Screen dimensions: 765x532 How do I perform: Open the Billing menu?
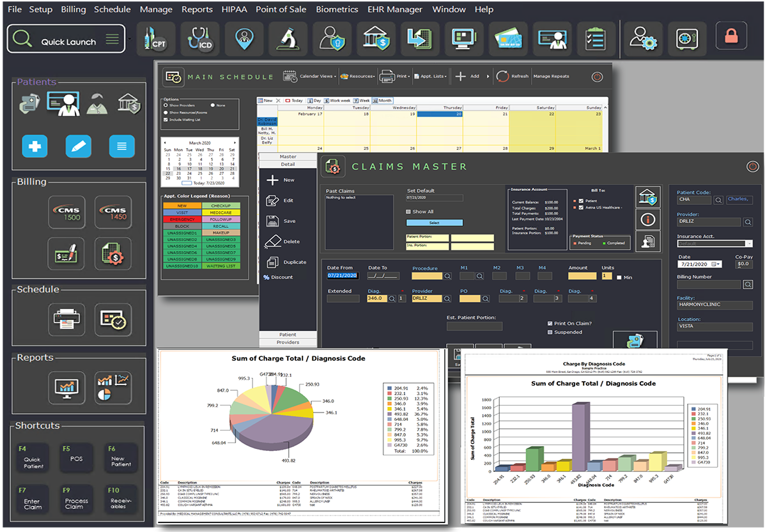pyautogui.click(x=73, y=10)
